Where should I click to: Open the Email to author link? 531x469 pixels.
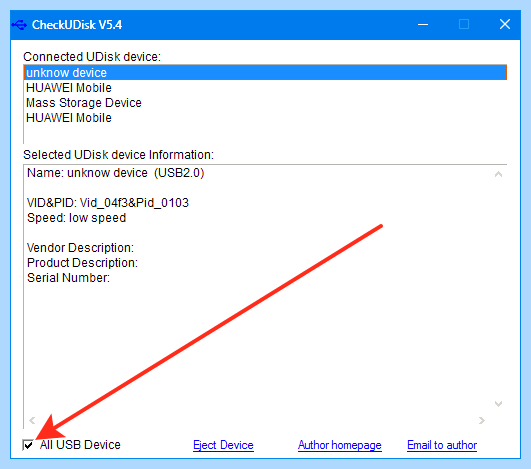pos(442,445)
